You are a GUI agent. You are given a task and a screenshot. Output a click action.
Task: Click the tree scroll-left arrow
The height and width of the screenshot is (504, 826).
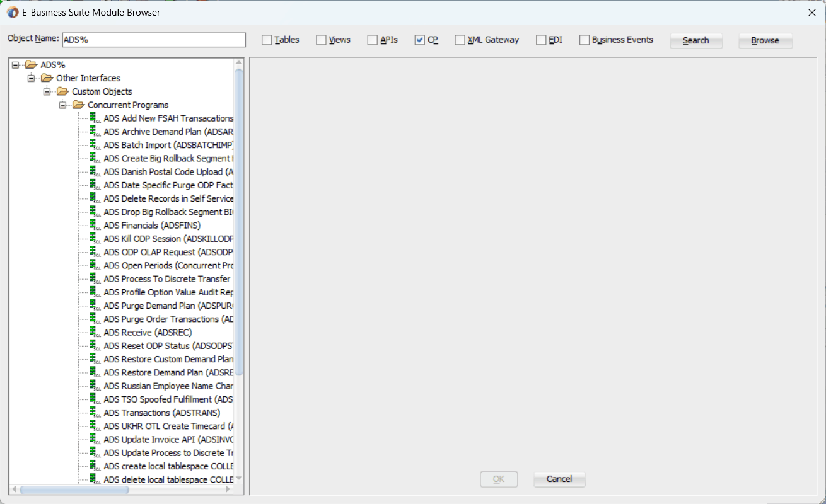pos(14,490)
